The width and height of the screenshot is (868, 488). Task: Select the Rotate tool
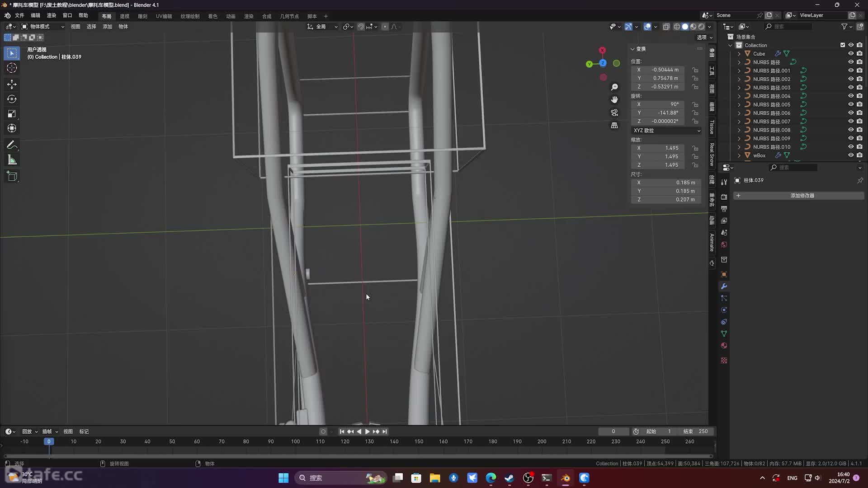pos(12,99)
